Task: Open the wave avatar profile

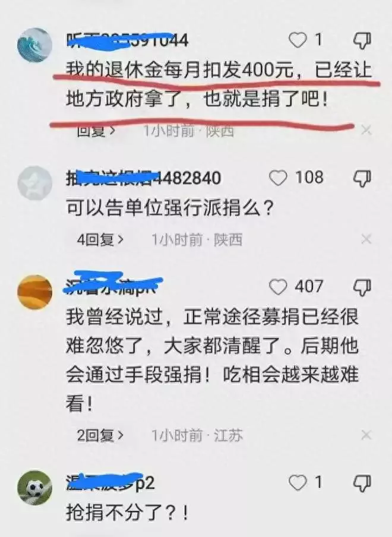Action: [35, 45]
